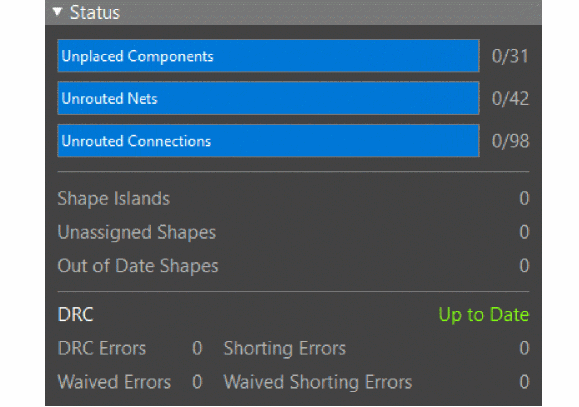Select the Unplaced Components progress bar
The image size is (579, 407).
[x=268, y=56]
